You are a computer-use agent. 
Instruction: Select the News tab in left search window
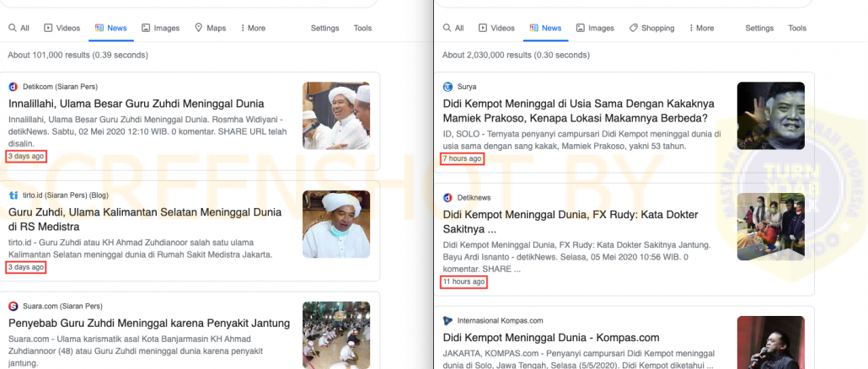click(x=111, y=28)
